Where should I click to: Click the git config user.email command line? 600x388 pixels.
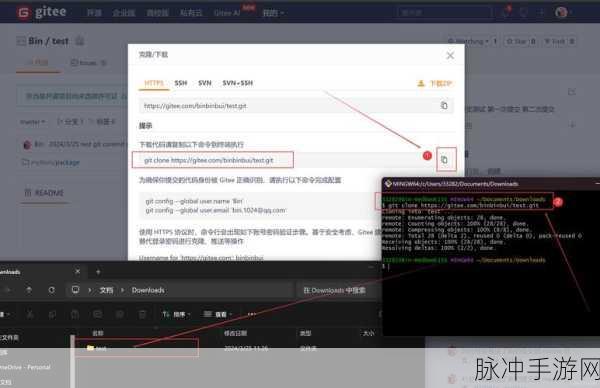pos(215,210)
